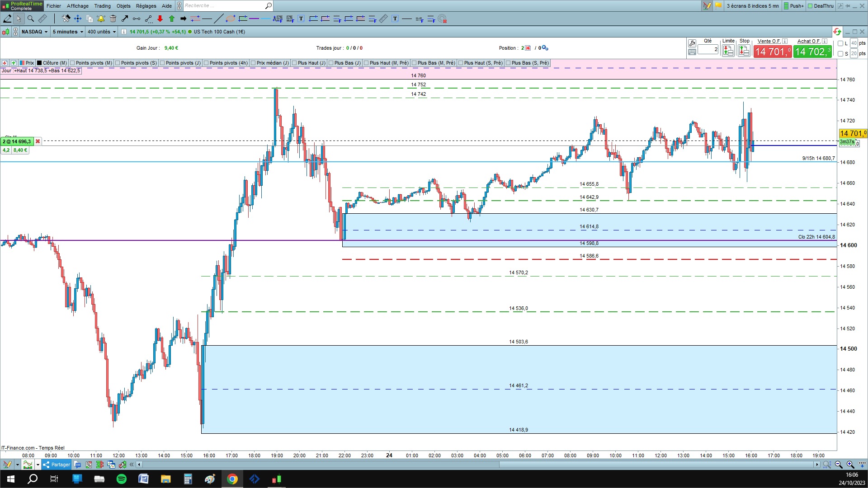Viewport: 868px width, 488px height.
Task: Click the Qté quantity input field
Action: click(708, 49)
